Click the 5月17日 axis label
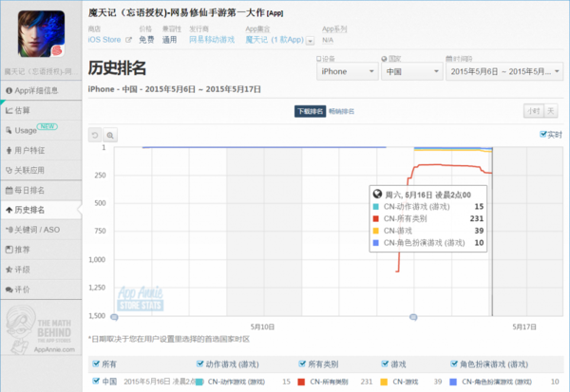The height and width of the screenshot is (392, 570). (x=524, y=327)
